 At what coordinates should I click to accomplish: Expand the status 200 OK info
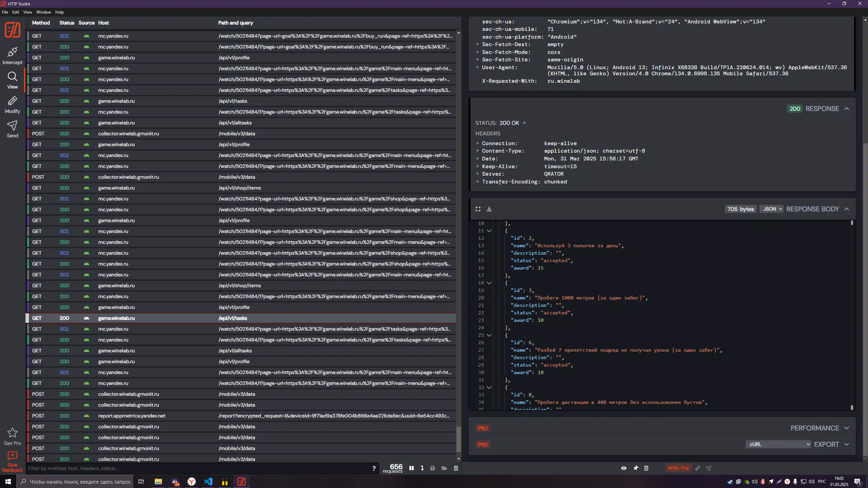click(x=524, y=123)
